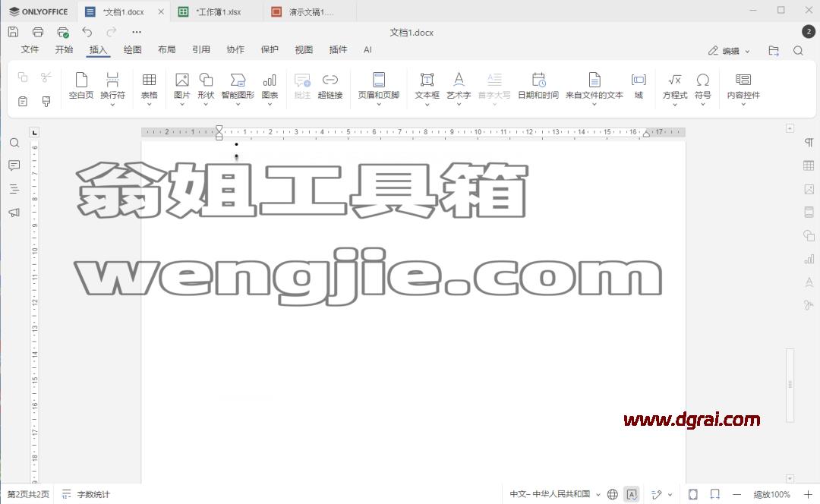Expand the Chart (图表) dropdown

point(270,104)
